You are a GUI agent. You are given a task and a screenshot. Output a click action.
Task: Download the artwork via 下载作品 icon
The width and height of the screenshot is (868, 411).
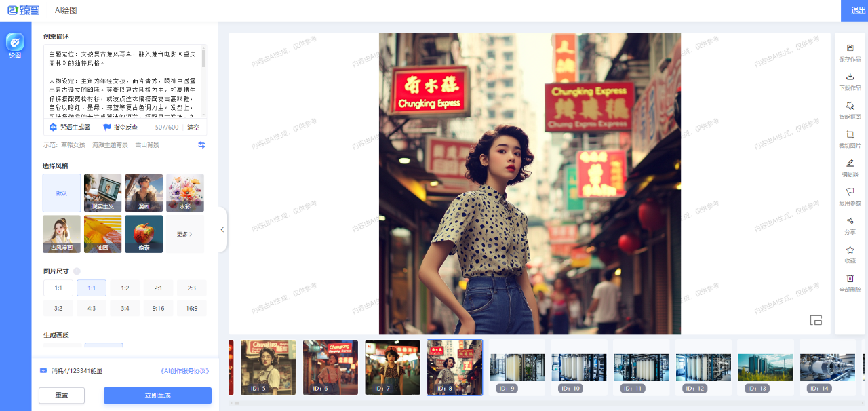850,77
